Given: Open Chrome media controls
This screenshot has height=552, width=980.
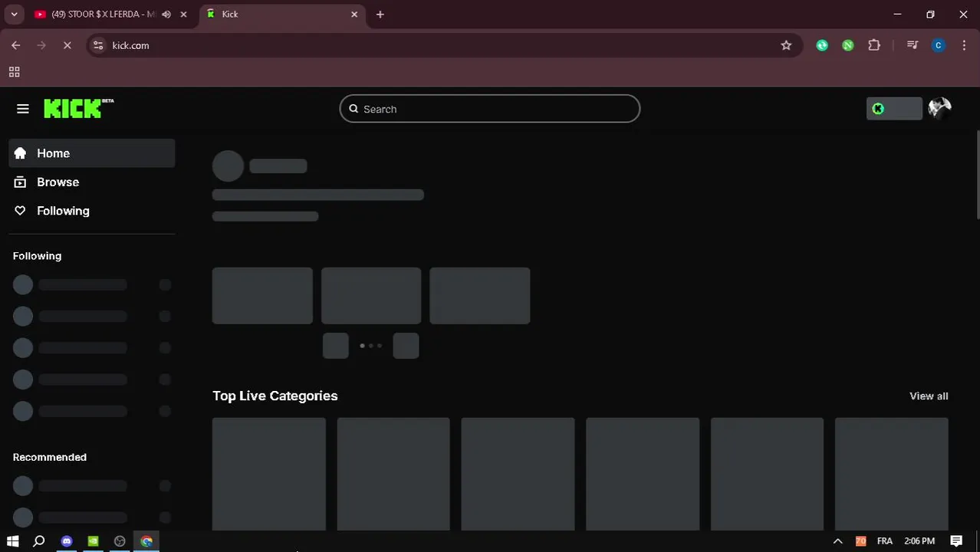Looking at the screenshot, I should 912,45.
